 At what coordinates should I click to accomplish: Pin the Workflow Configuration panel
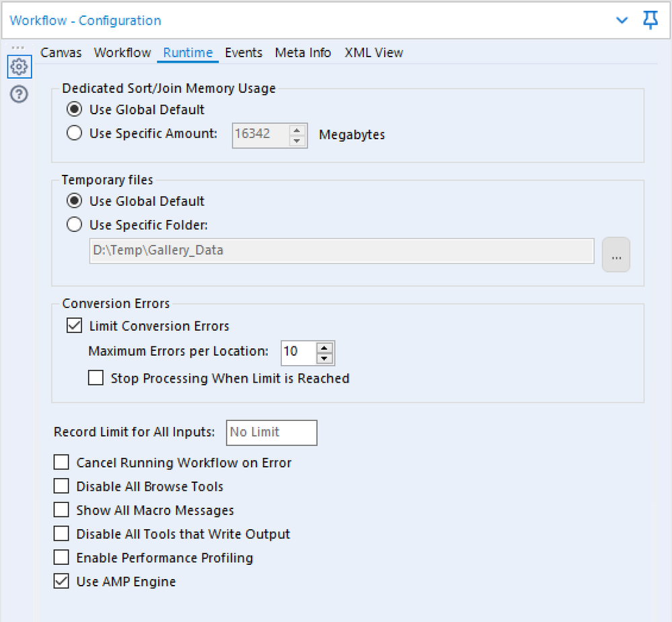650,20
